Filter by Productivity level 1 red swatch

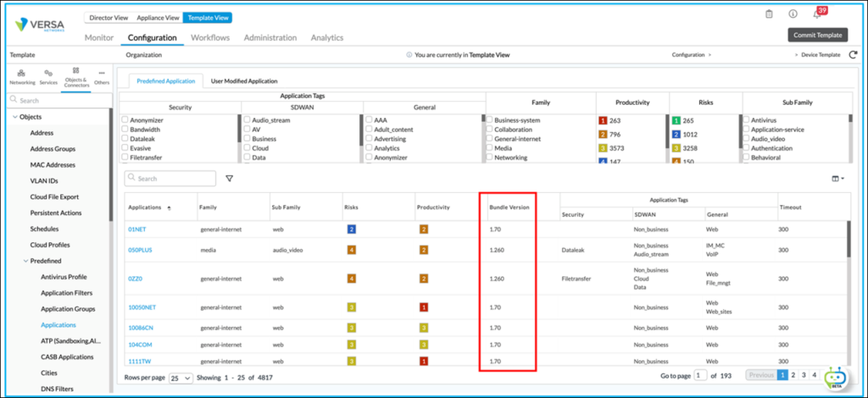[603, 120]
